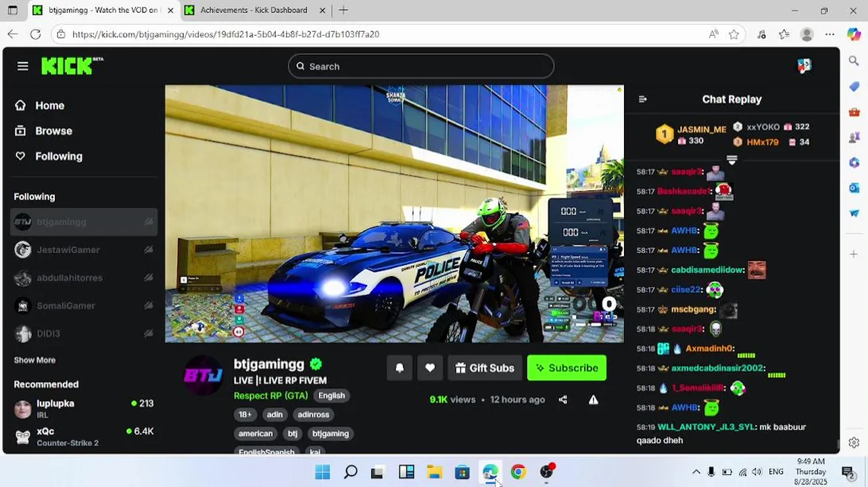Open Edge settings and more menu
The image size is (868, 487).
point(830,34)
